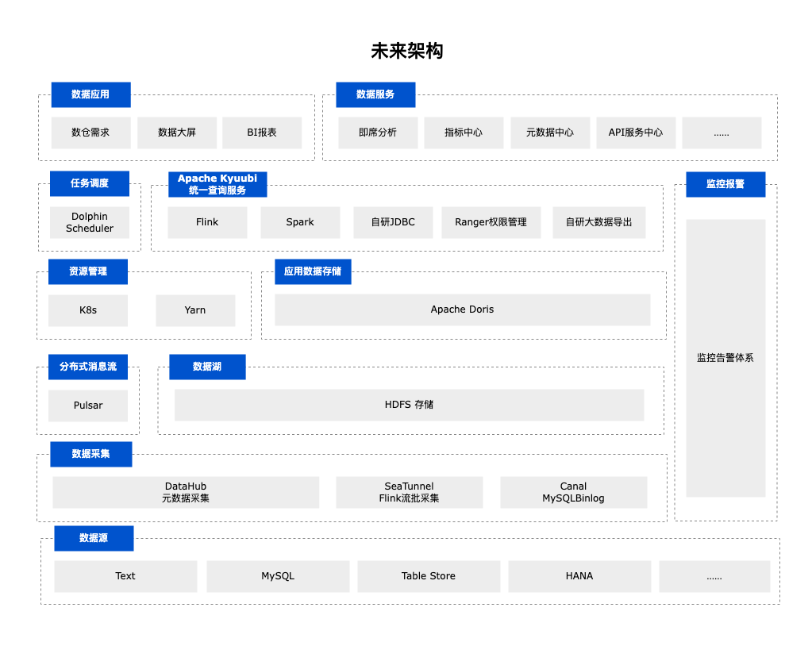The width and height of the screenshot is (812, 669).
Task: Click the Pulsar box
Action: pos(87,406)
